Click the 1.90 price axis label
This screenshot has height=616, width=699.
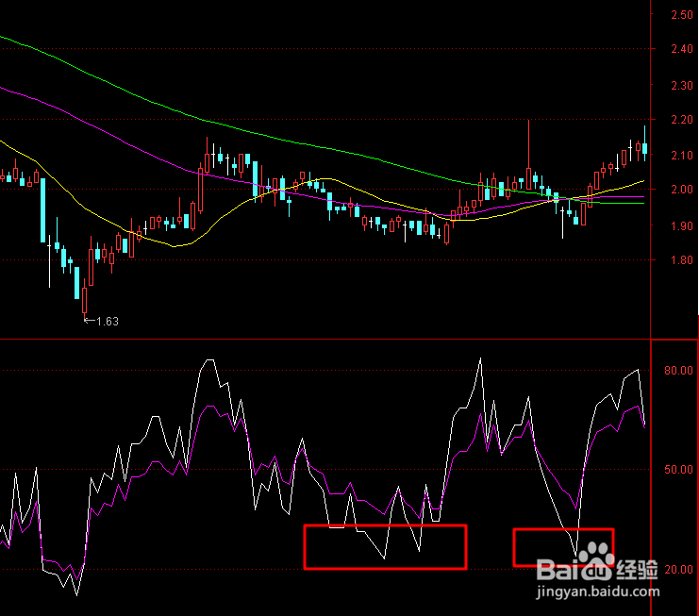click(x=682, y=226)
